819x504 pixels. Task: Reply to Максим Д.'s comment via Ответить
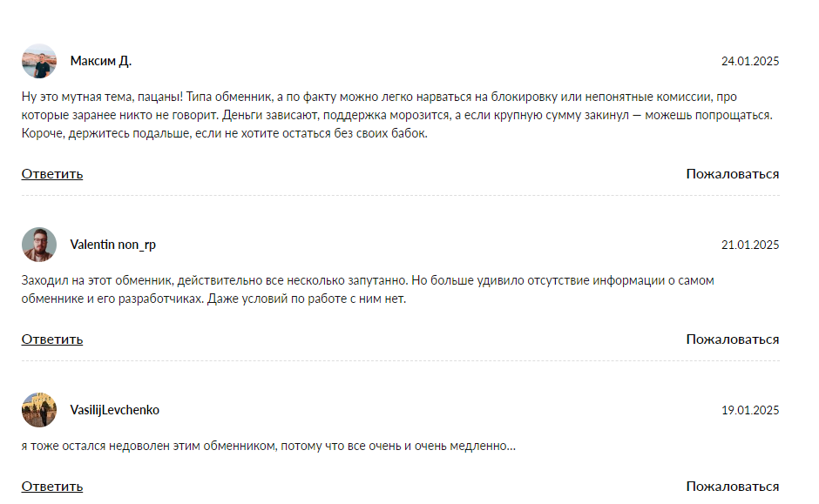[x=52, y=173]
